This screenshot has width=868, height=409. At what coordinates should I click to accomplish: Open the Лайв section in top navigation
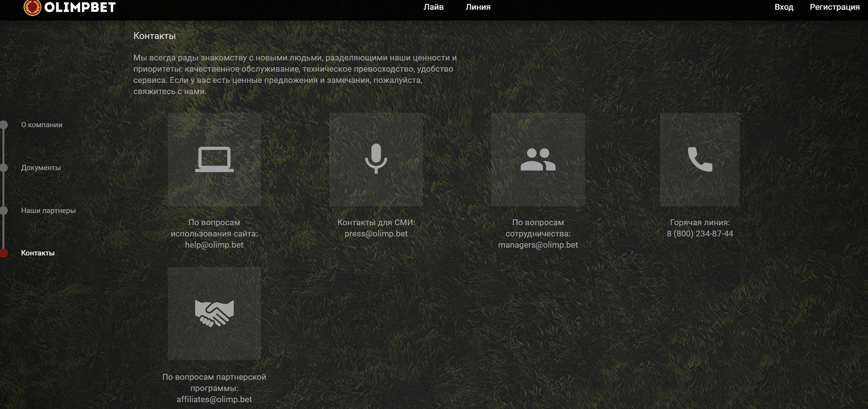433,7
